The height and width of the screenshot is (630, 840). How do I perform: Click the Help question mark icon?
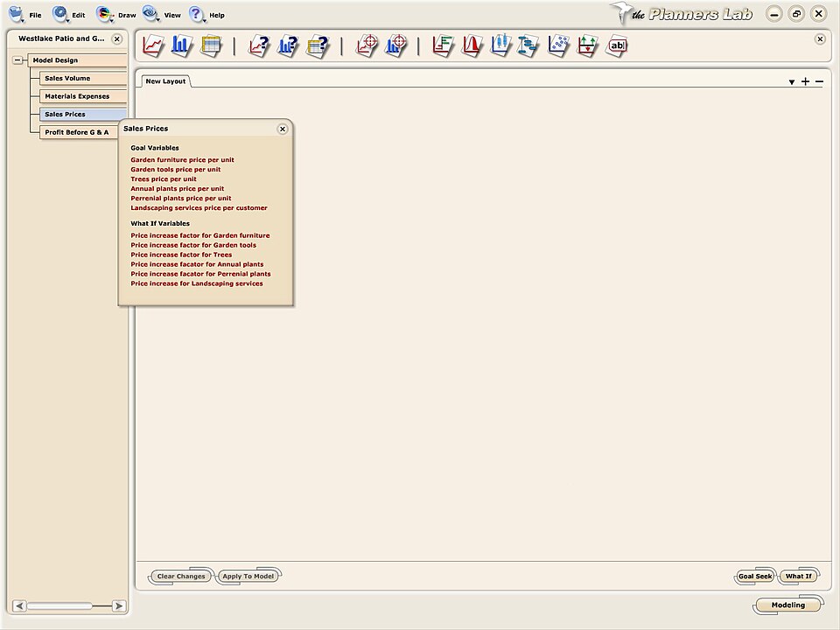[197, 14]
